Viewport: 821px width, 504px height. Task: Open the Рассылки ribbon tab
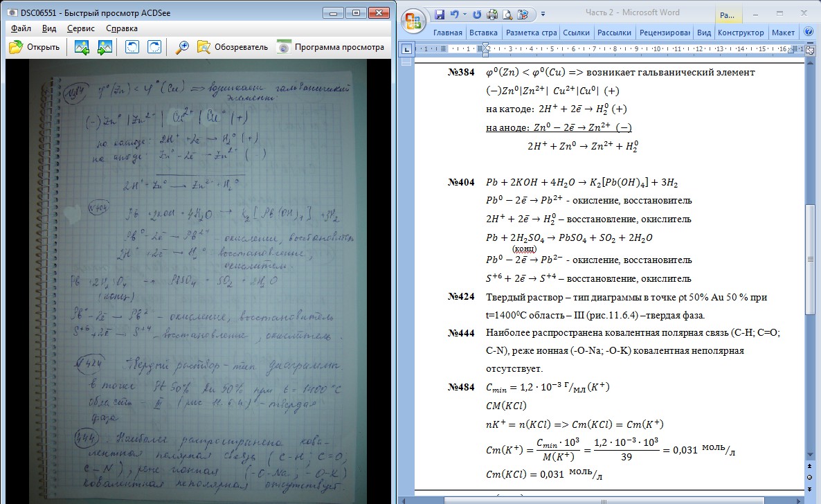click(x=614, y=33)
